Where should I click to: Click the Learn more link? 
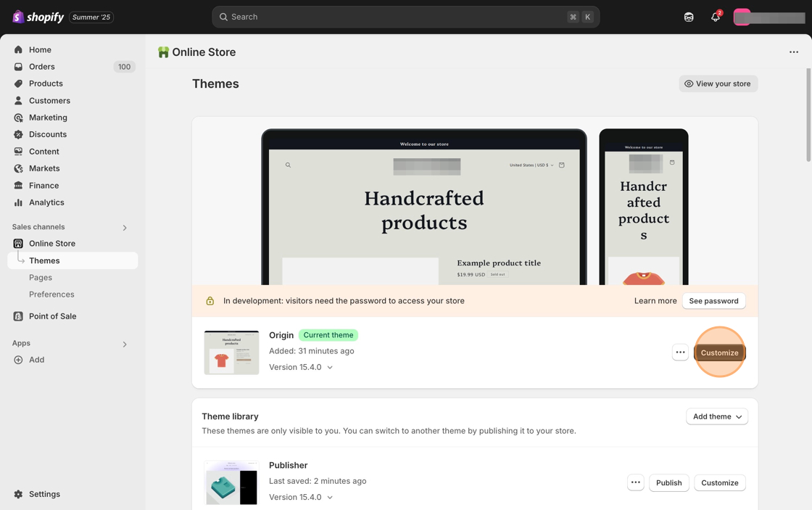[655, 301]
